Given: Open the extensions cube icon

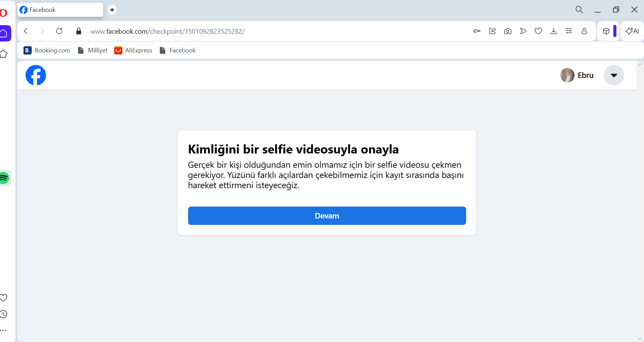Looking at the screenshot, I should (606, 31).
